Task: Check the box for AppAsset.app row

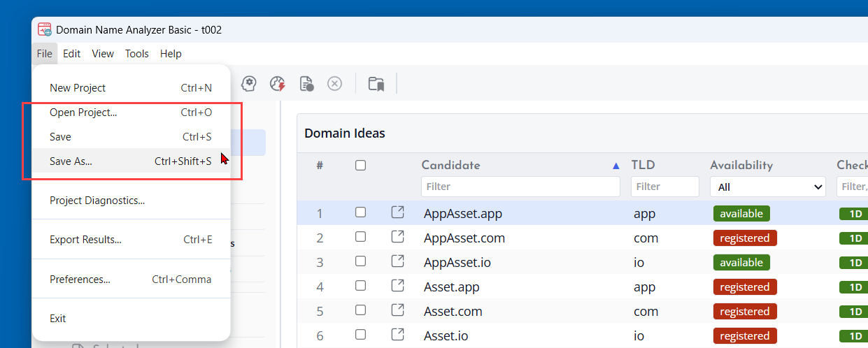Action: (x=360, y=212)
